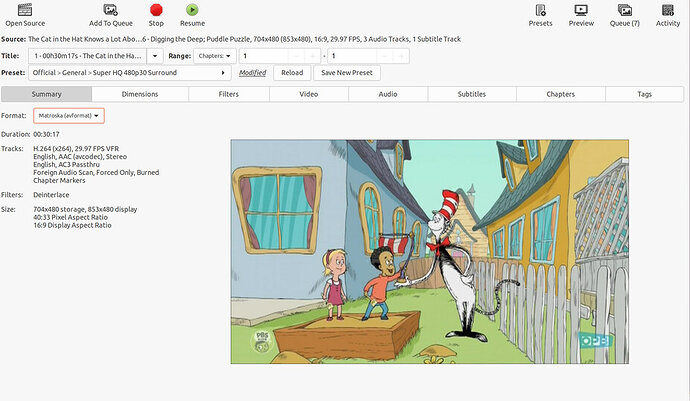Open the Format Matroska dropdown
690x401 pixels.
69,116
